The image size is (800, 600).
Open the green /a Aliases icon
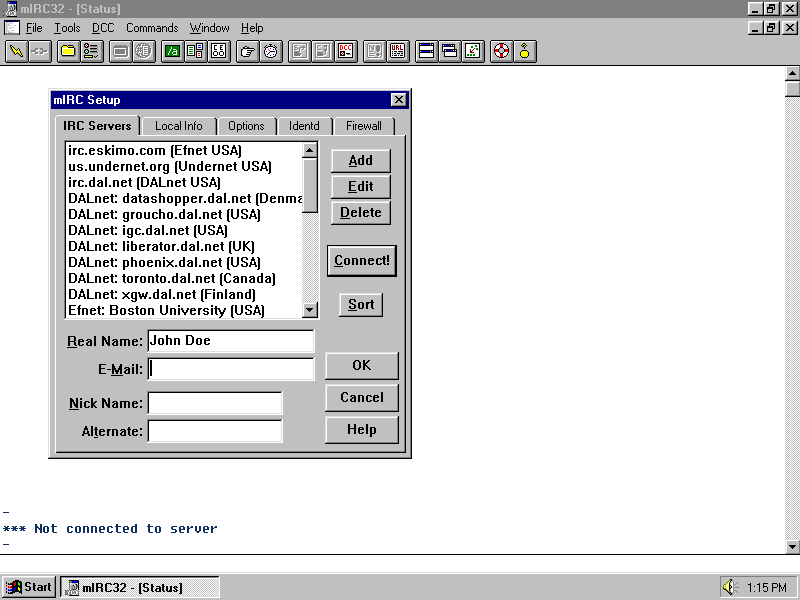pyautogui.click(x=172, y=52)
